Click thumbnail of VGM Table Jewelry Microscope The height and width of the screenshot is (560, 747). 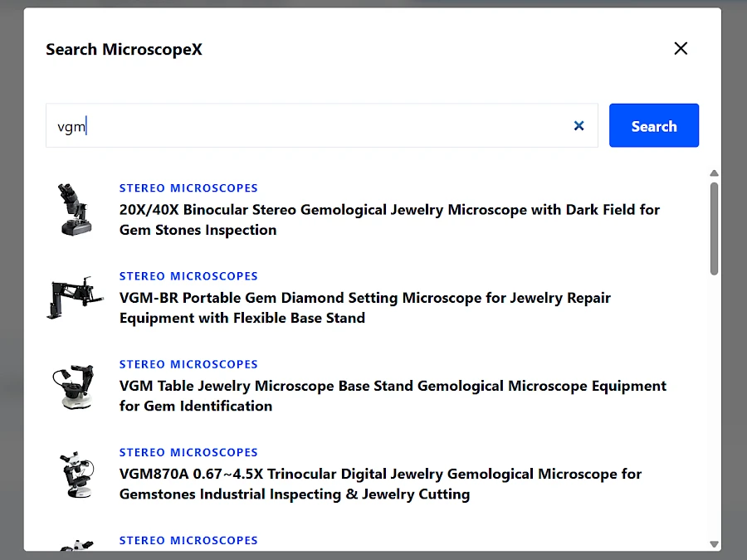(75, 387)
